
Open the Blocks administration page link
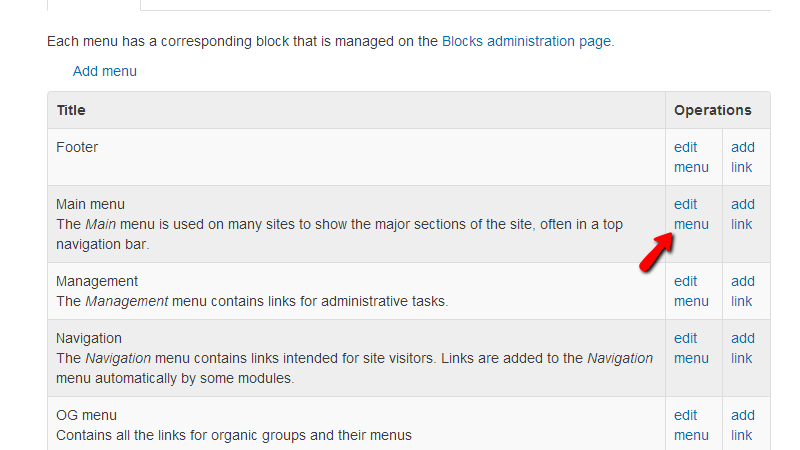tap(526, 41)
